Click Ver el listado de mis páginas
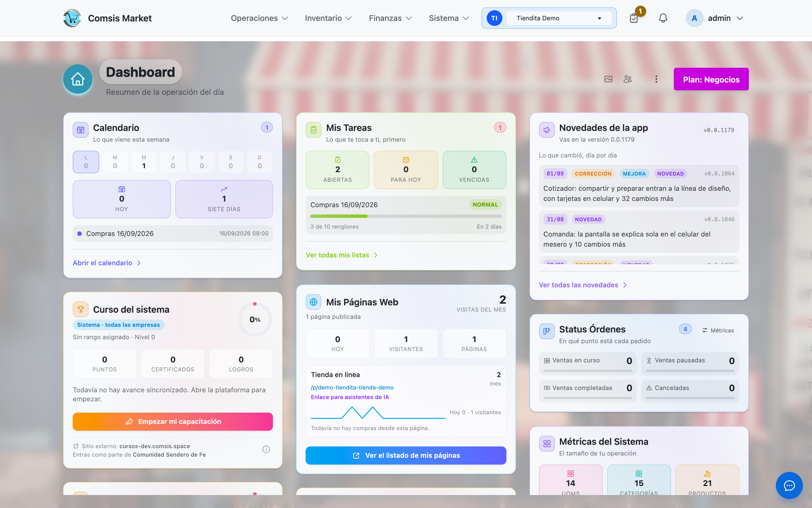The width and height of the screenshot is (812, 508). (x=406, y=455)
